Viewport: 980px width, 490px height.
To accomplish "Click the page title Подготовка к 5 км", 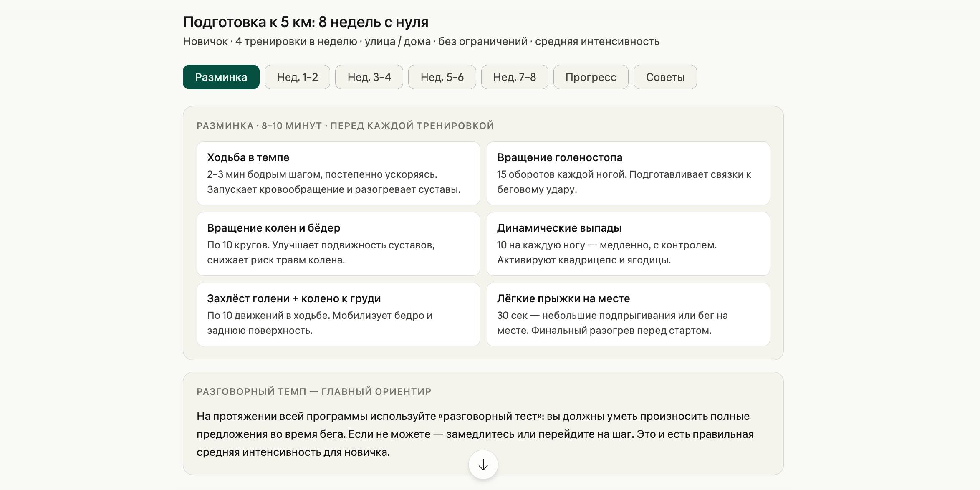I will (306, 22).
